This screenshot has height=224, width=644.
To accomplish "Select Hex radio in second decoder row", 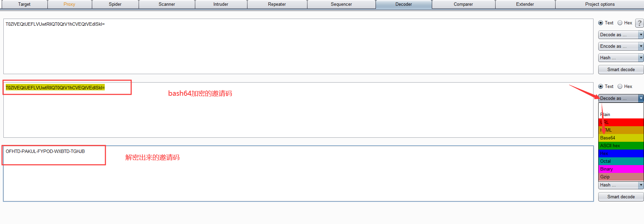I will point(620,87).
